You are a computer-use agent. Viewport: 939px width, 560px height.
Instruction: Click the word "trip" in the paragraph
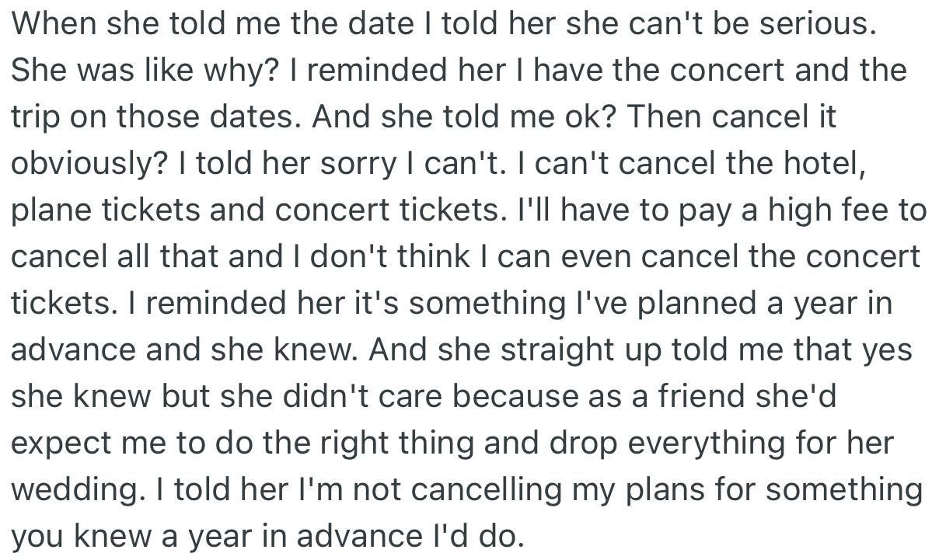(33, 118)
